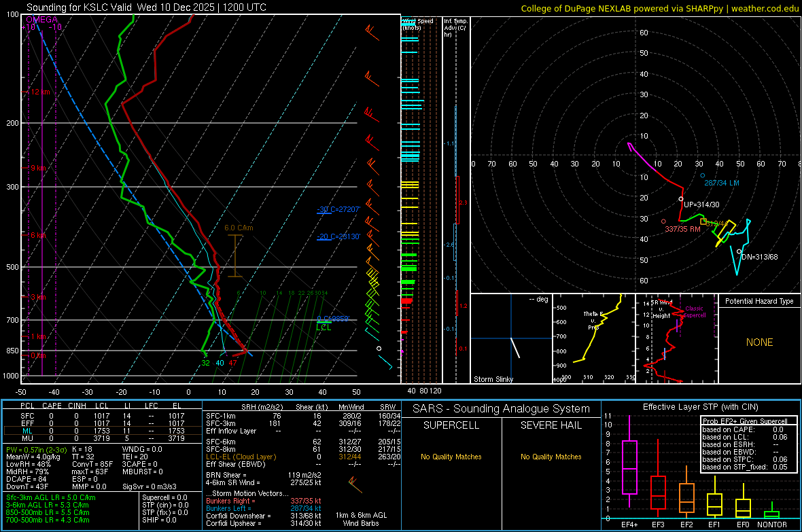Click the red 'Bunkers Right' storm motion line
Image resolution: width=802 pixels, height=532 pixels.
click(x=264, y=501)
